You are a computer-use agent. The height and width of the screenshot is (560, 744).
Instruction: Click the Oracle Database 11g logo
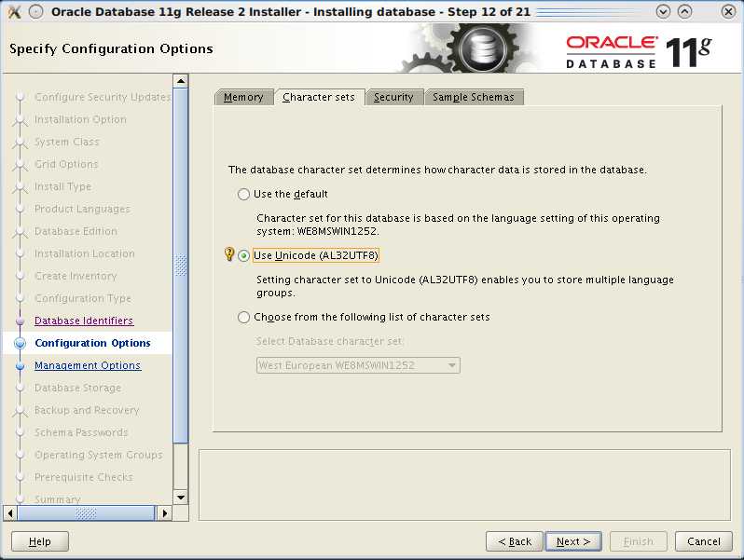pos(639,51)
